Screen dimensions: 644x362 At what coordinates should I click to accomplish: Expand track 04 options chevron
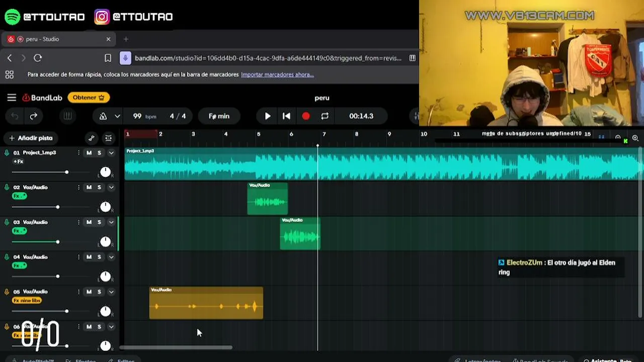(111, 257)
